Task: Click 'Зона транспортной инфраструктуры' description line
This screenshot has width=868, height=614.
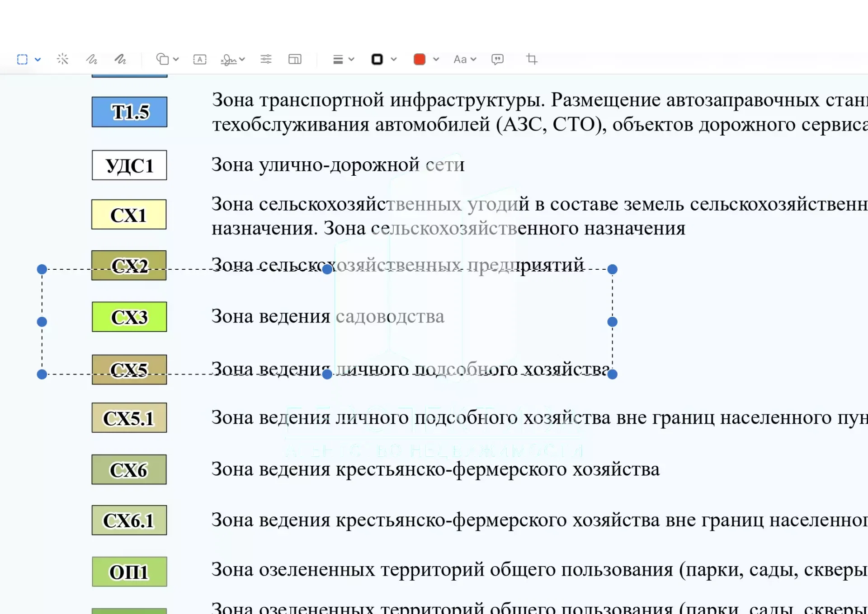Action: [540, 112]
